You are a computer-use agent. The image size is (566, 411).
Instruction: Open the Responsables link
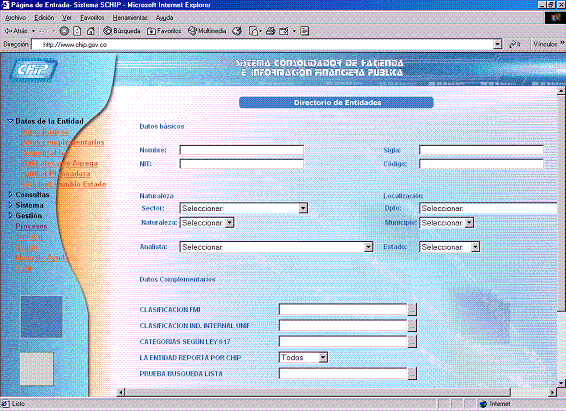(x=43, y=153)
